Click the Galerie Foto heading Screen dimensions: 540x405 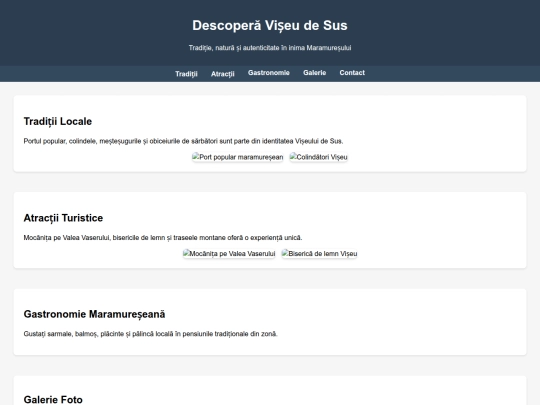point(53,399)
